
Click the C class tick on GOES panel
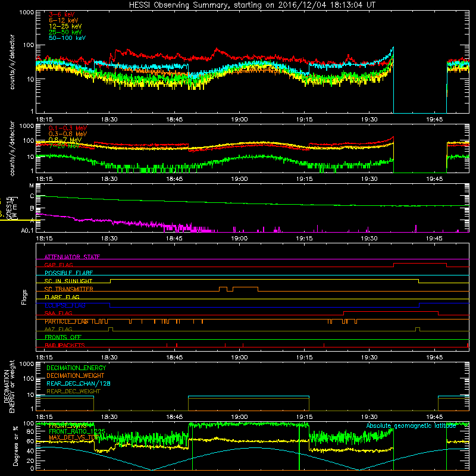tap(32, 196)
